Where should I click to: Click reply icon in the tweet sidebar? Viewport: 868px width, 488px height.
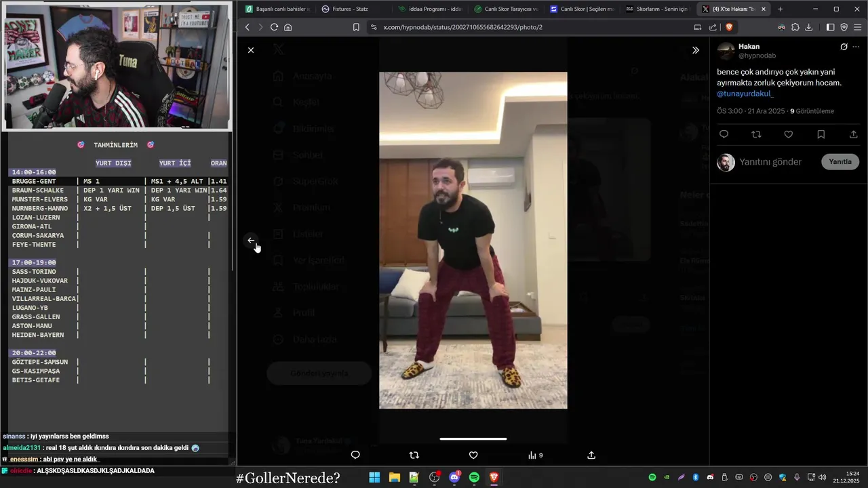point(724,134)
